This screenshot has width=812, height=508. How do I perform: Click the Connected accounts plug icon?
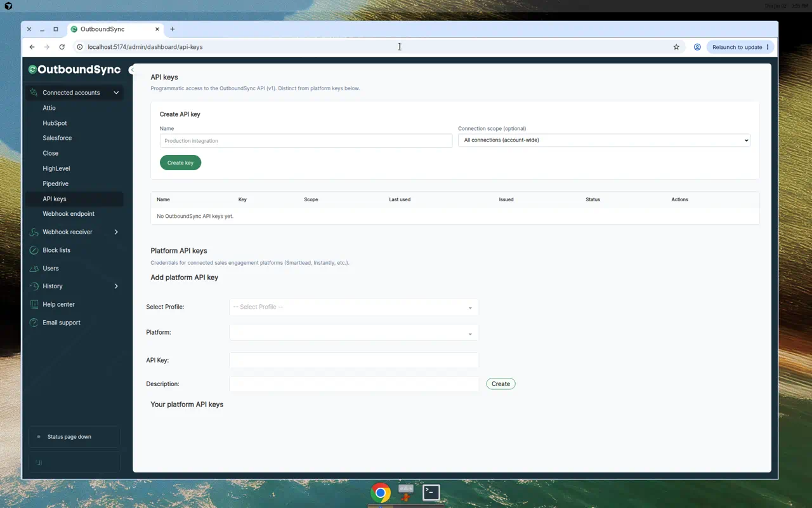click(x=34, y=93)
